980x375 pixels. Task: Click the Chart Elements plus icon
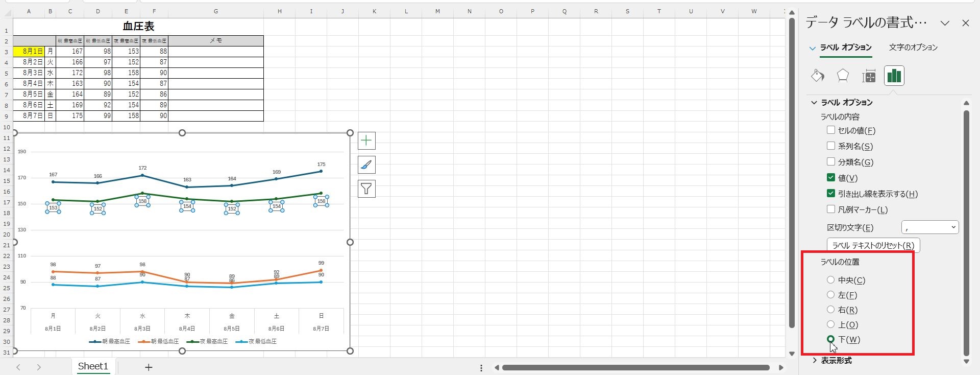click(366, 140)
